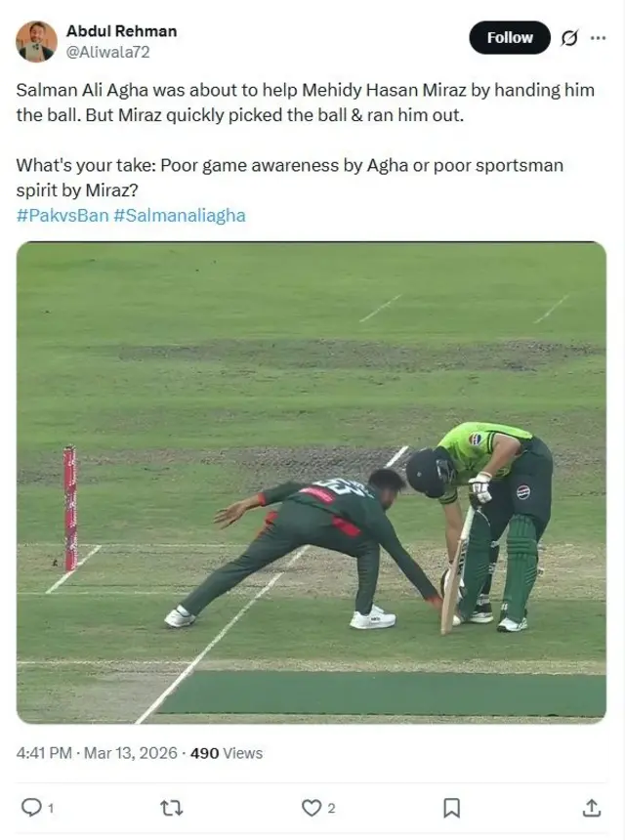View the 490 Views analytics
The image size is (625, 840).
(x=227, y=753)
